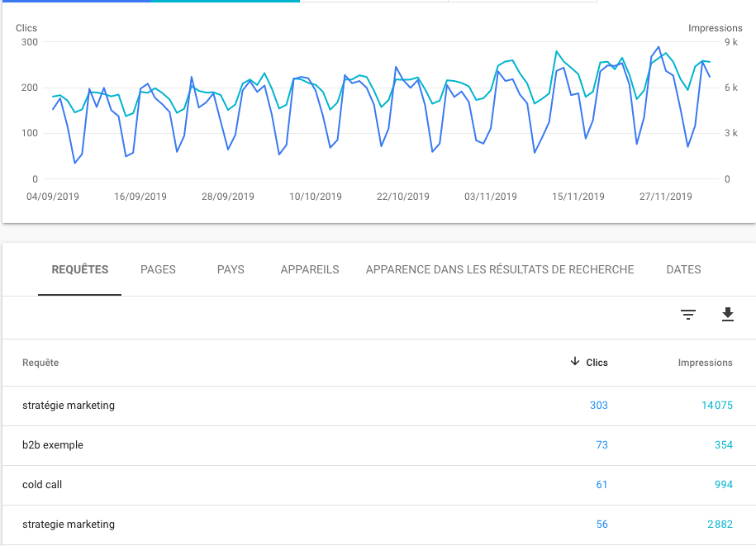Screen dimensions: 756x546
Task: Click the 994 impressions value
Action: click(x=723, y=484)
